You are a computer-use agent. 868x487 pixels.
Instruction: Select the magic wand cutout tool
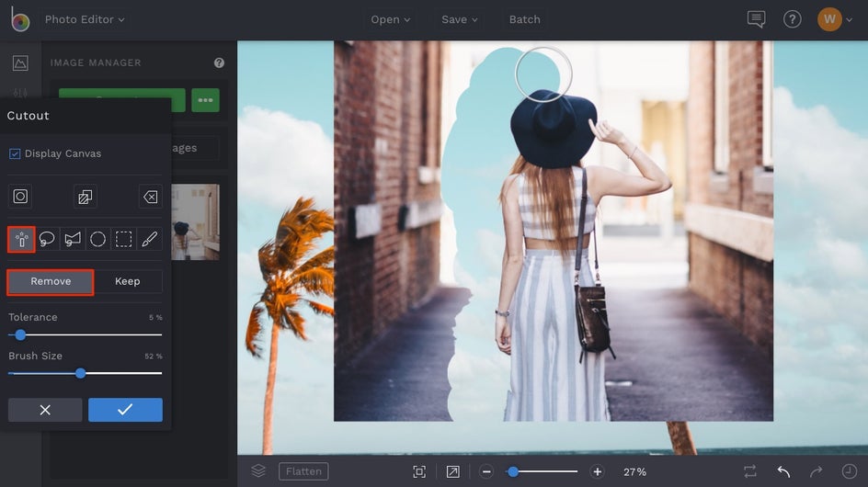tap(21, 239)
